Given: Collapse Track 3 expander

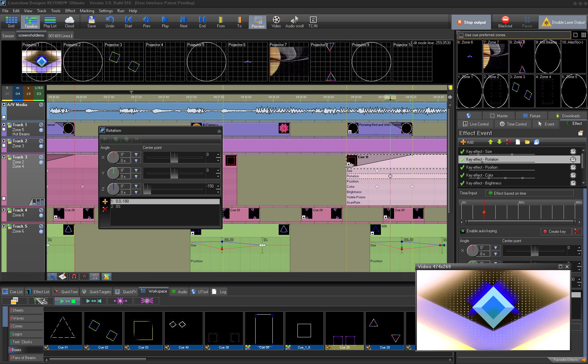Looking at the screenshot, I should click(4, 157).
